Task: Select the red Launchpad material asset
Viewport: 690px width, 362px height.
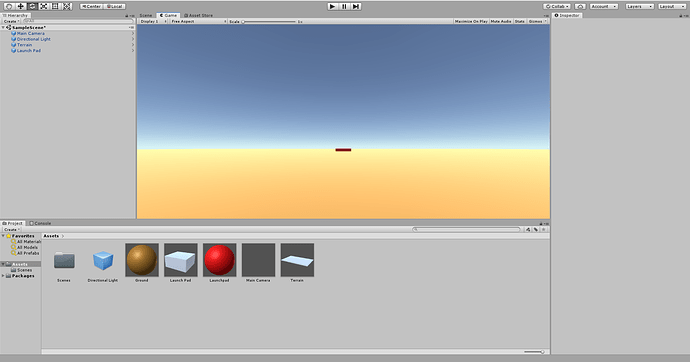Action: [219, 260]
